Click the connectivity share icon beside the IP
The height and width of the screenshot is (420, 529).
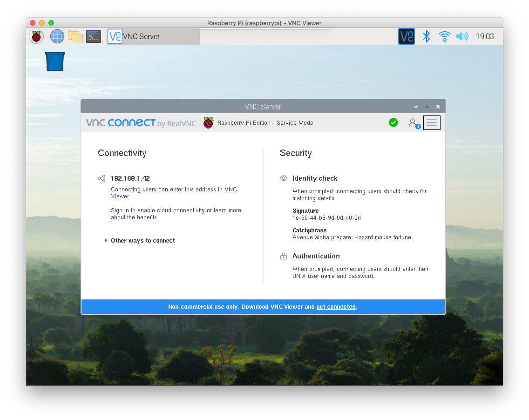(x=102, y=178)
